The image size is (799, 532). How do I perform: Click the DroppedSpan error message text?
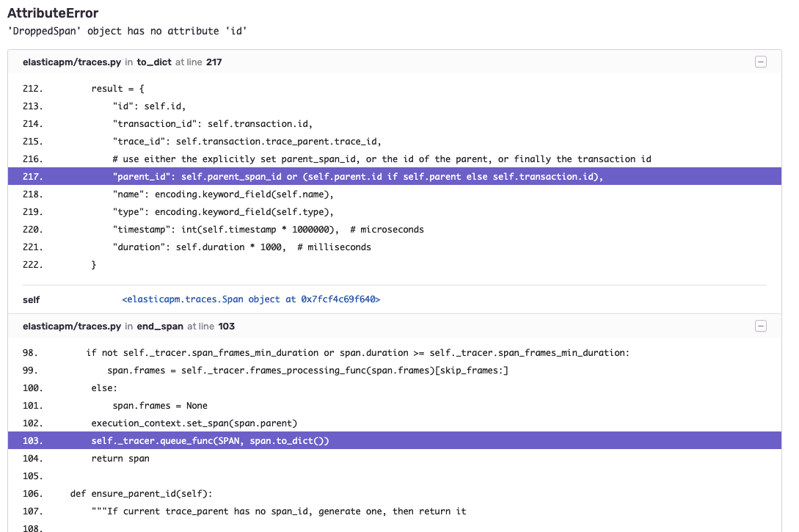(x=128, y=31)
